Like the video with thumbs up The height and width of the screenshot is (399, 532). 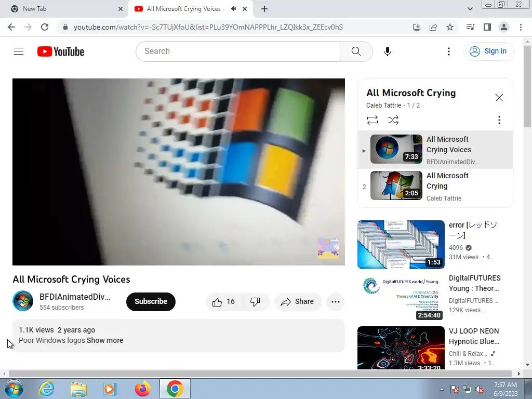224,302
